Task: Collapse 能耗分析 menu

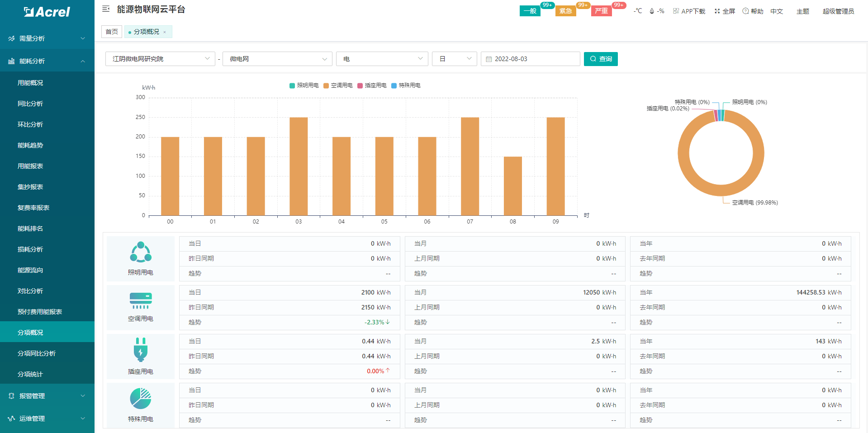Action: tap(47, 61)
